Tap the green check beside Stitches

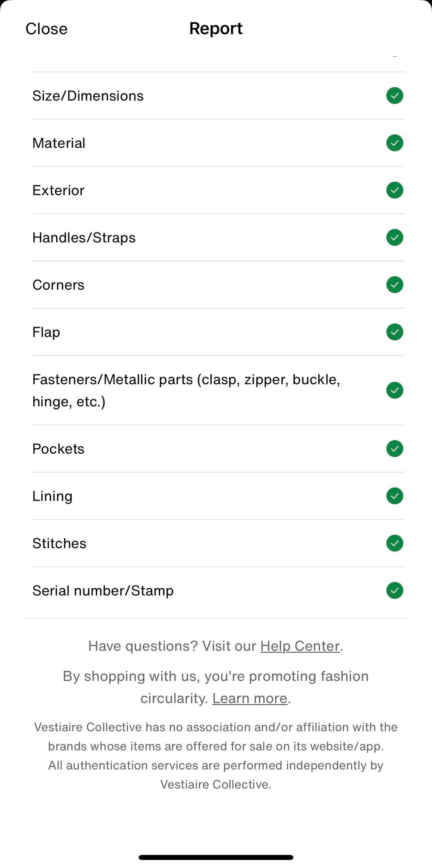[x=395, y=543]
